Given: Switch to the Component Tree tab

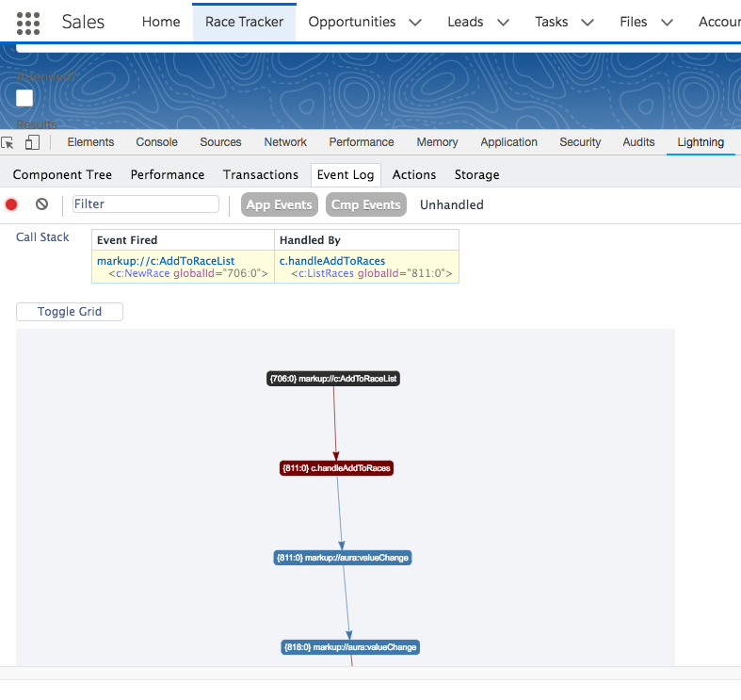Looking at the screenshot, I should (x=62, y=174).
